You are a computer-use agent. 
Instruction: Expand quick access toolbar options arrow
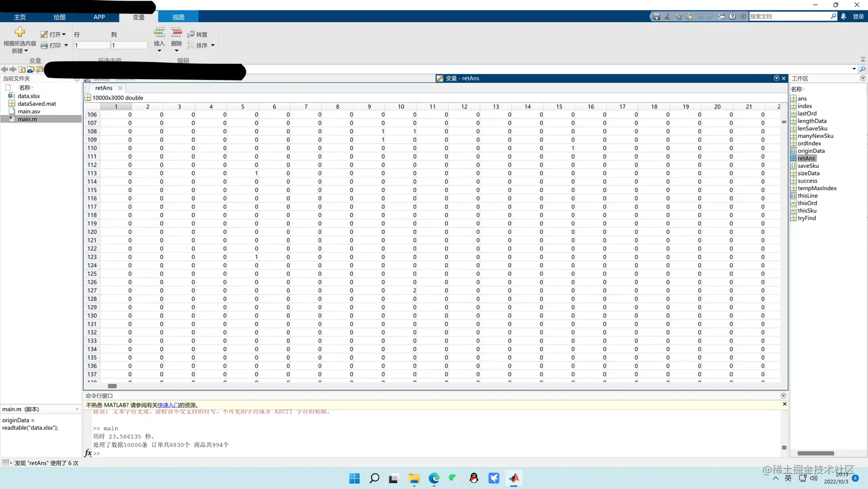click(743, 17)
